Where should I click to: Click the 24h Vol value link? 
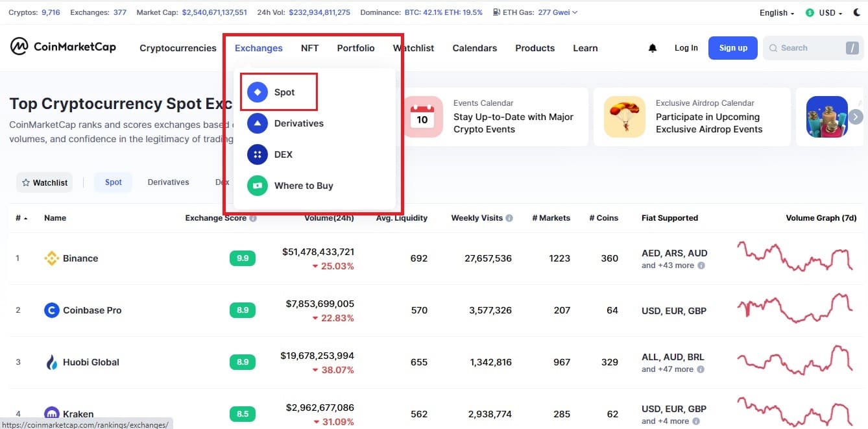pyautogui.click(x=320, y=12)
